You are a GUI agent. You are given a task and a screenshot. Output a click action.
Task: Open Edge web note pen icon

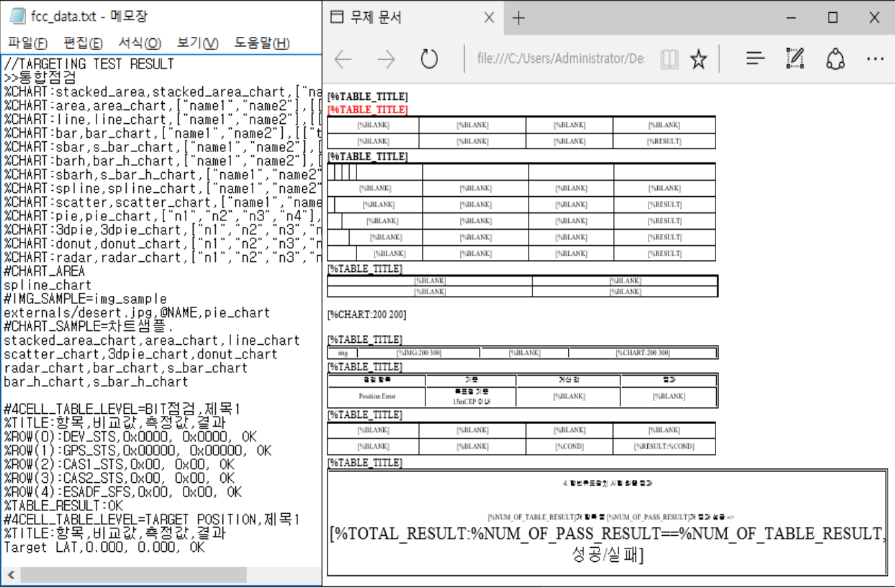click(795, 59)
